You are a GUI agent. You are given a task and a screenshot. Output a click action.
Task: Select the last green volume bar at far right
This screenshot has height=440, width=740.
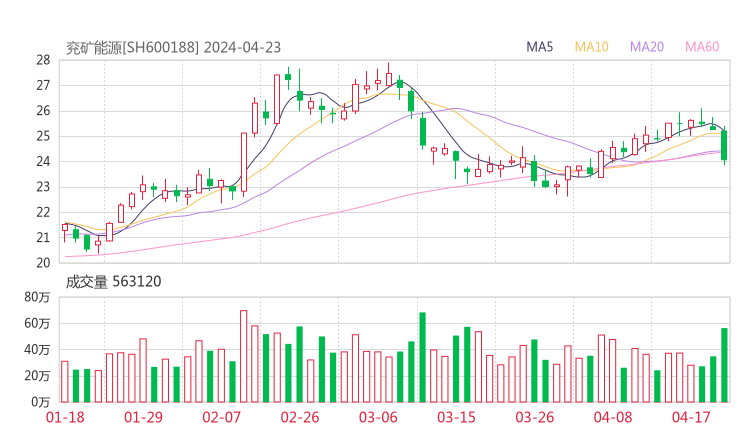(724, 365)
